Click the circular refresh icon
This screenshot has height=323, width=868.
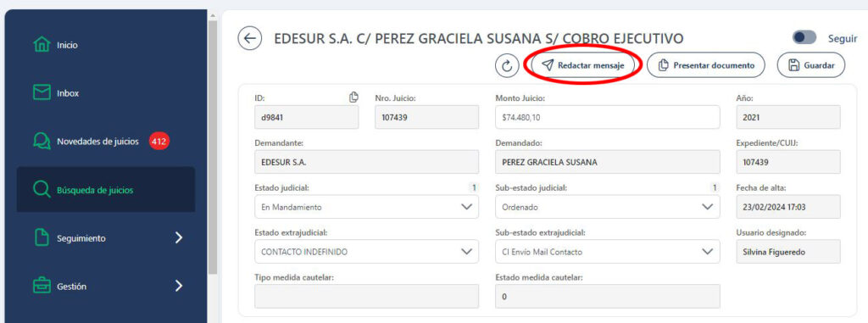point(507,65)
